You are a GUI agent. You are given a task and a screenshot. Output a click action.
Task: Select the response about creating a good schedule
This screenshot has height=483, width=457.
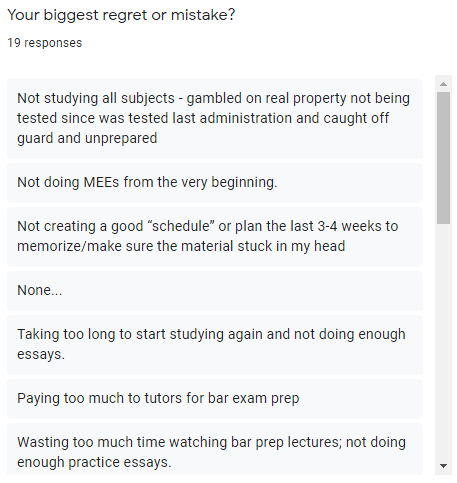click(x=215, y=237)
